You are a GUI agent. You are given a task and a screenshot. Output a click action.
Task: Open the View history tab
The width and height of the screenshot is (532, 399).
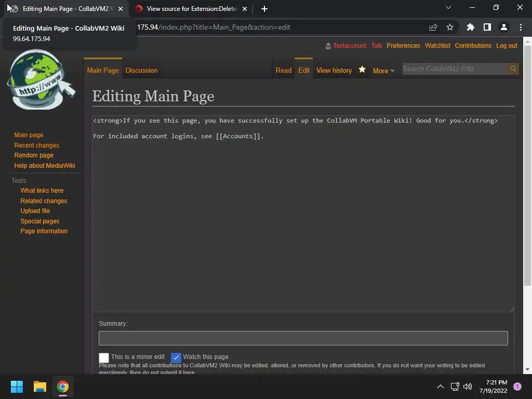point(334,70)
